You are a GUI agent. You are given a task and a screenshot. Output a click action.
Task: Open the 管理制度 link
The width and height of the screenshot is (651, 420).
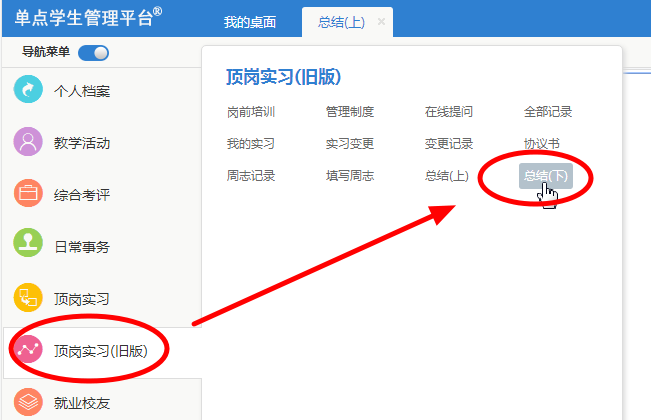pos(350,112)
